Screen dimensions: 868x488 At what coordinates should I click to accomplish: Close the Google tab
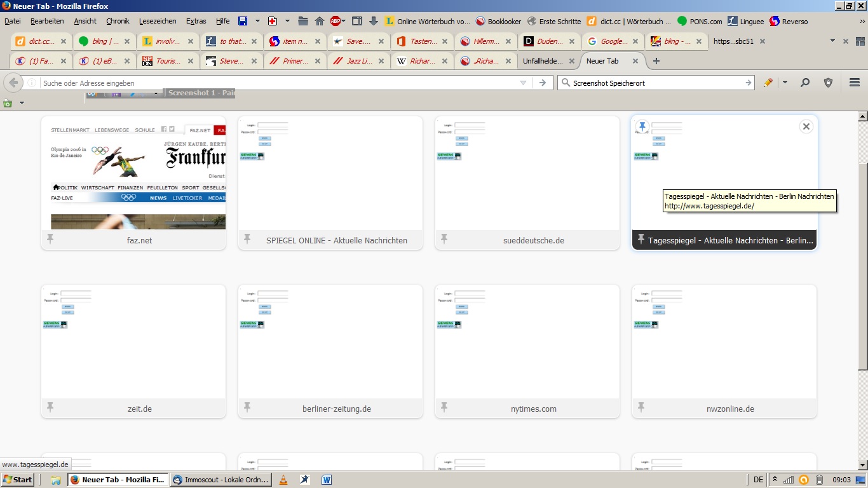coord(635,41)
